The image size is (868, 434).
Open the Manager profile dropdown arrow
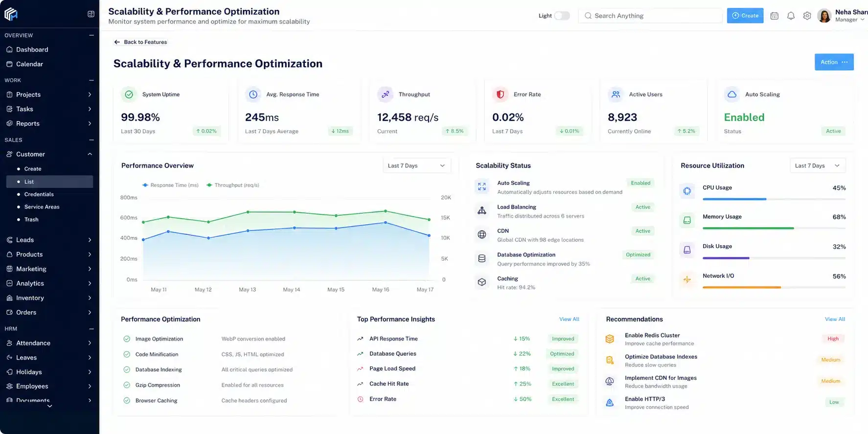point(862,20)
